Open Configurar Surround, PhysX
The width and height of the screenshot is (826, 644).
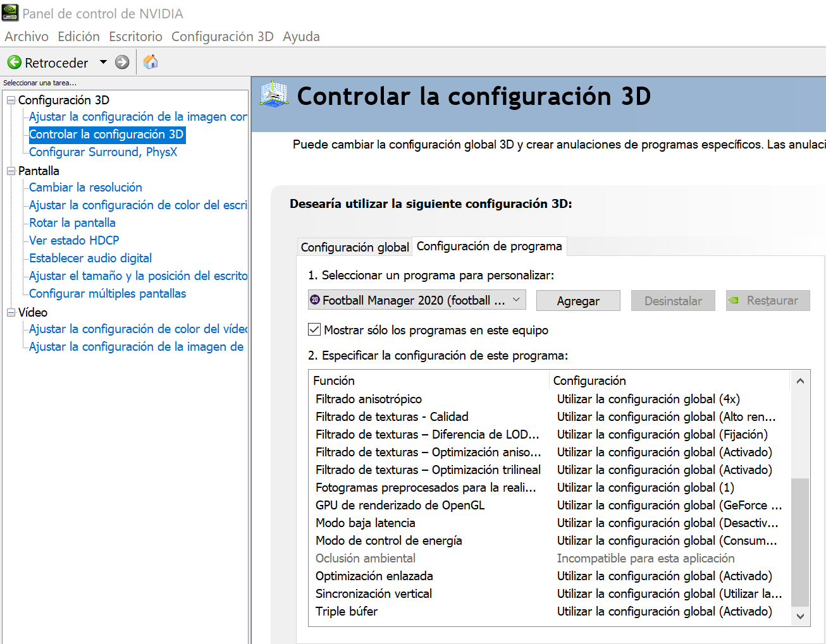(103, 152)
